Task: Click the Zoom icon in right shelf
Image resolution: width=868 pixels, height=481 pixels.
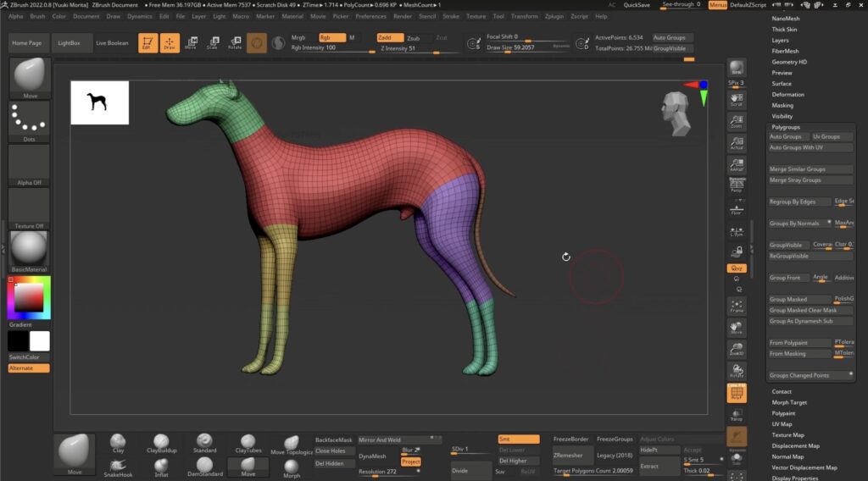Action: coord(737,121)
